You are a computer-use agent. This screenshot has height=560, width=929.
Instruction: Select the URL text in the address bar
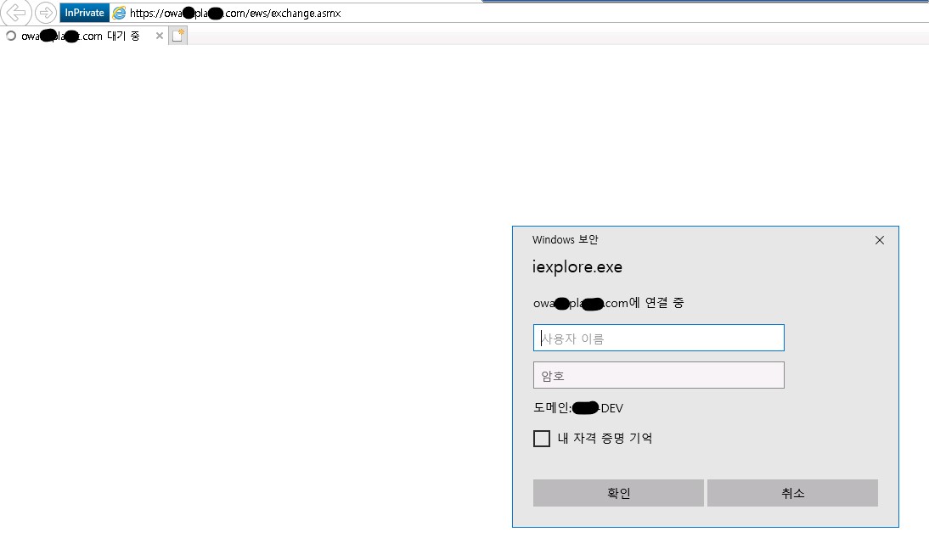click(235, 13)
